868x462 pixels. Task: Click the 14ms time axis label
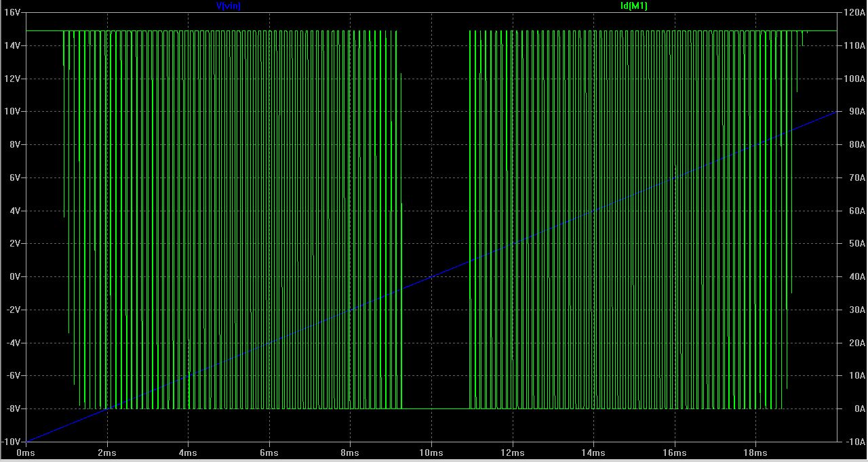(593, 453)
